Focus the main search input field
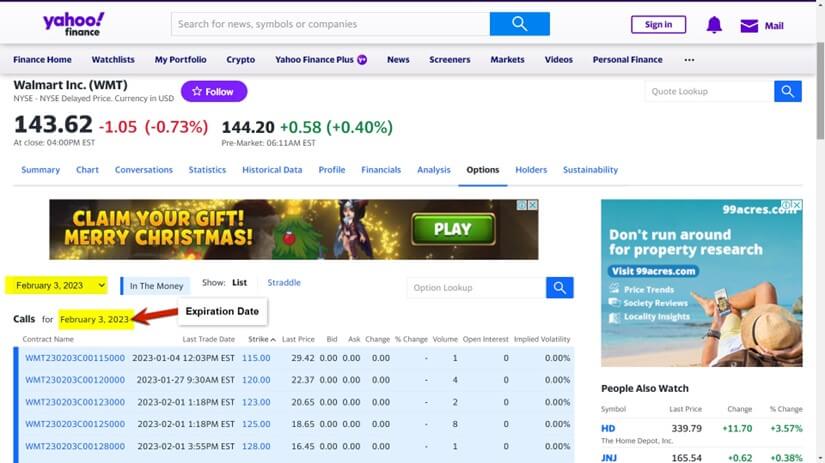This screenshot has height=463, width=825. point(330,24)
